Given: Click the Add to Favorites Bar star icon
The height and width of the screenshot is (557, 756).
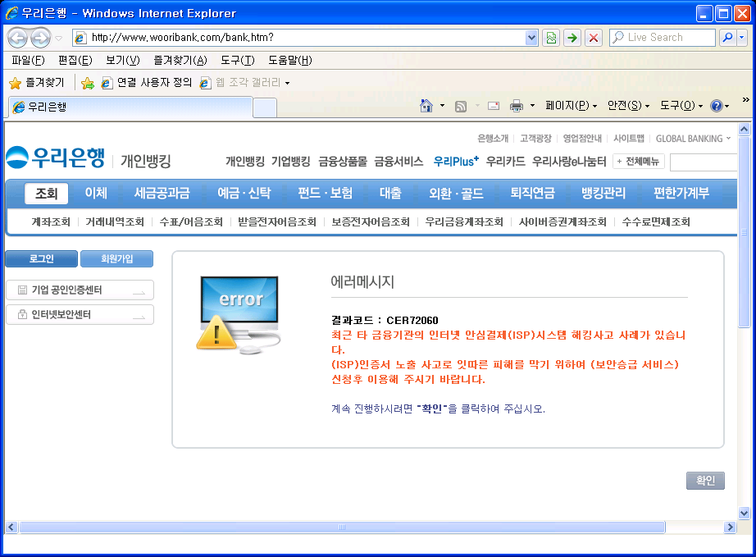Looking at the screenshot, I should pos(88,84).
